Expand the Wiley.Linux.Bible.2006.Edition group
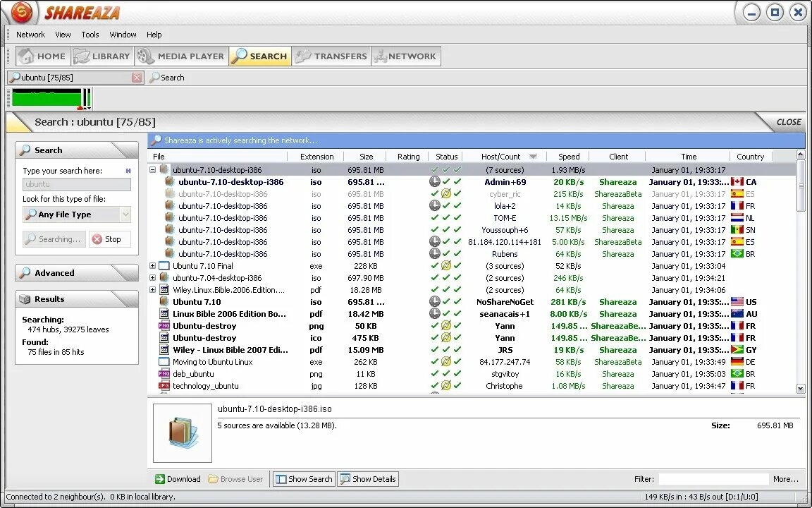812x508 pixels. click(152, 290)
